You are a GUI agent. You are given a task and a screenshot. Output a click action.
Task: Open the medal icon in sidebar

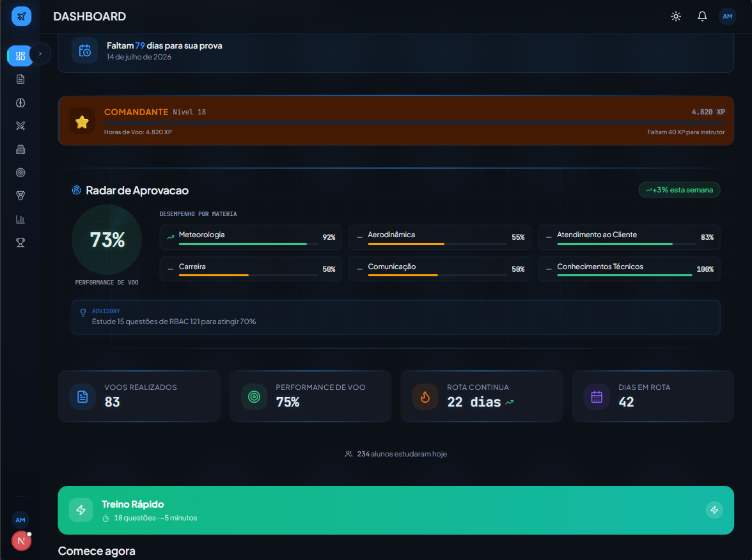point(20,196)
